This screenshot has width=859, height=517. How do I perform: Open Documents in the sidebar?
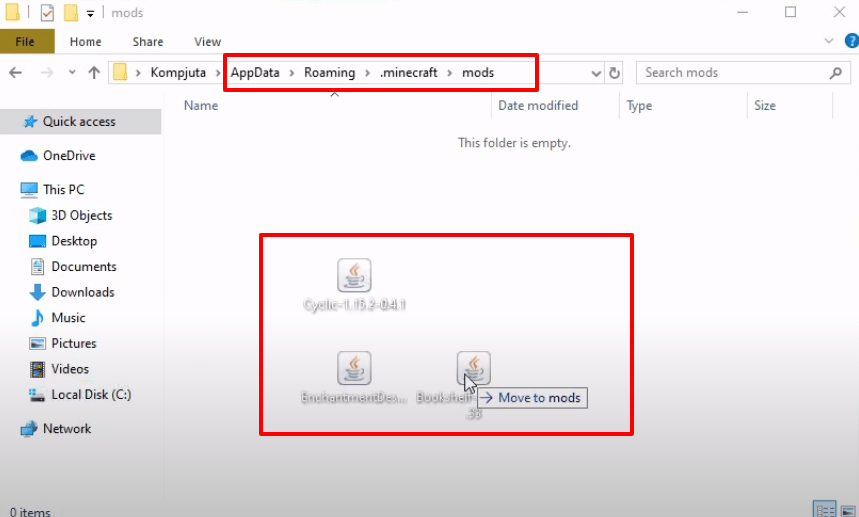pyautogui.click(x=84, y=267)
